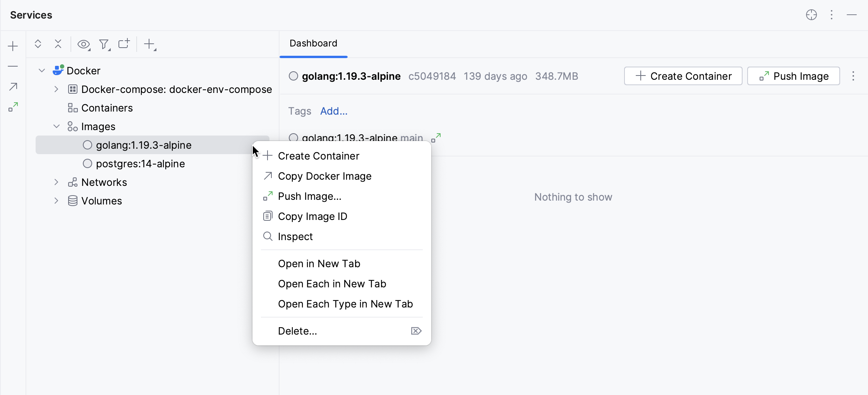Viewport: 868px width, 395px height.
Task: Select the open-in-new-tab toolbar icon
Action: (x=124, y=44)
